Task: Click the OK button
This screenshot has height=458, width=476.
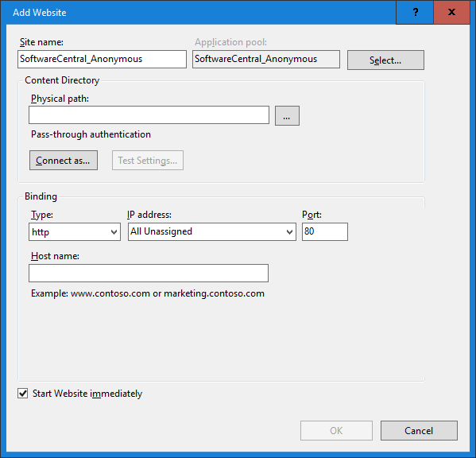Action: tap(336, 430)
